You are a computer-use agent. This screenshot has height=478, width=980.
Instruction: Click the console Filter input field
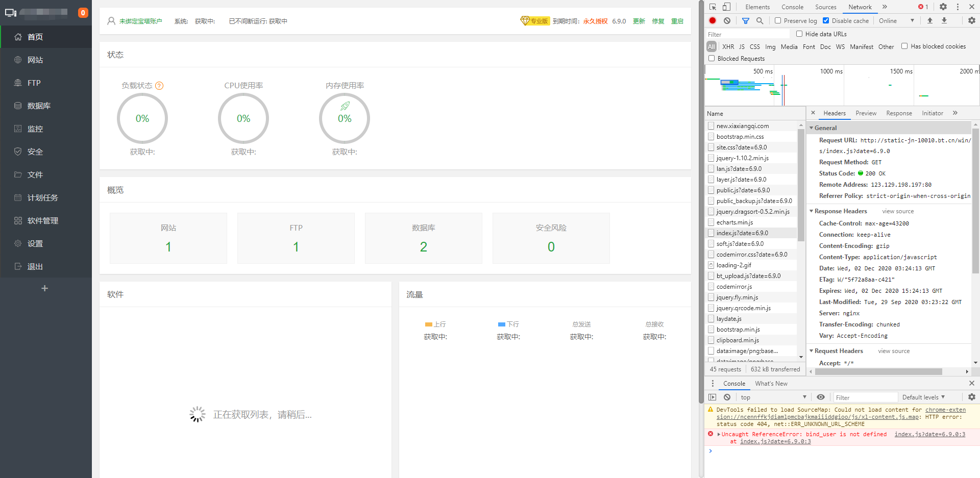pos(865,397)
